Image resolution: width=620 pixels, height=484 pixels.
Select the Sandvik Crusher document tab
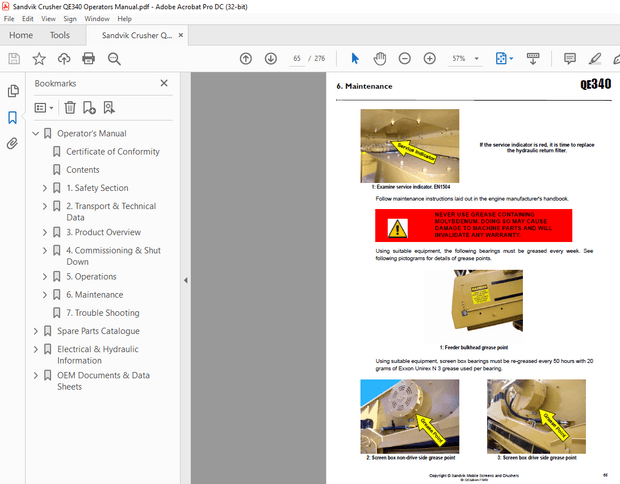coord(137,36)
